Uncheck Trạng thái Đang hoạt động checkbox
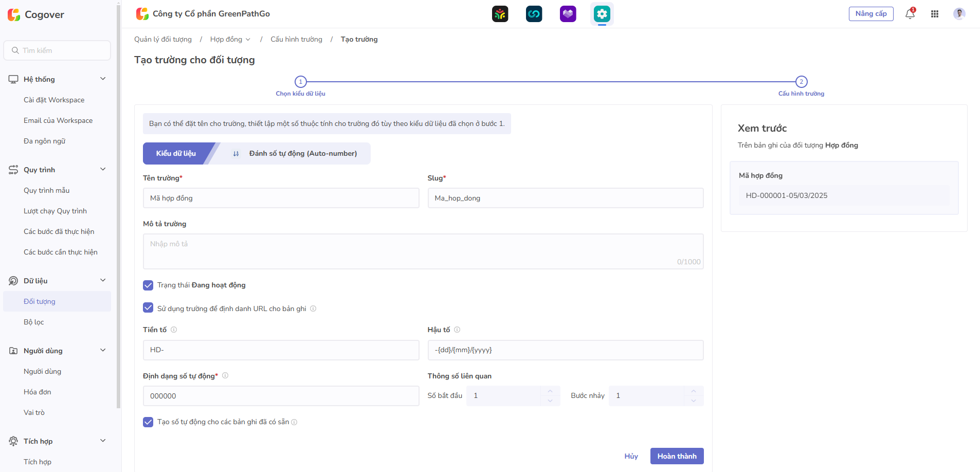 (x=148, y=285)
